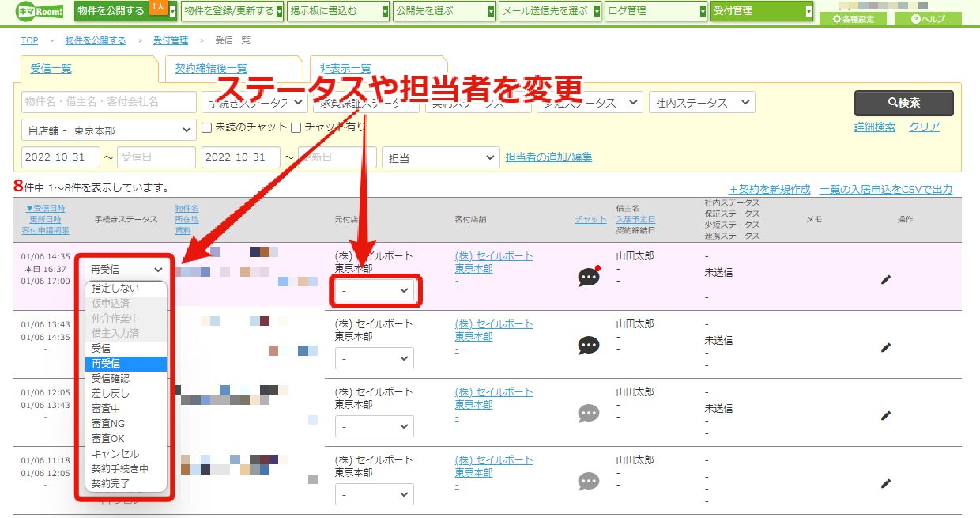980x518 pixels.
Task: Focus 物件名・借主名・客付会社名 search field
Action: click(x=109, y=102)
